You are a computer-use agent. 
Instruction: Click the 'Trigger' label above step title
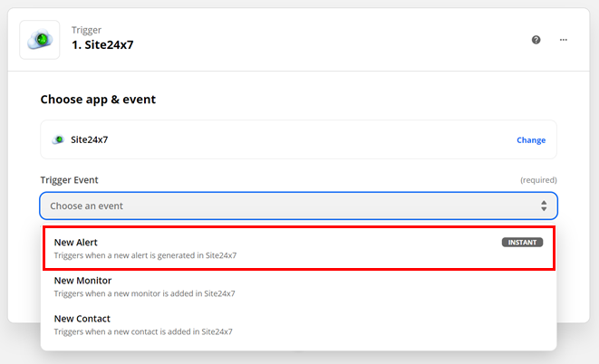point(86,30)
